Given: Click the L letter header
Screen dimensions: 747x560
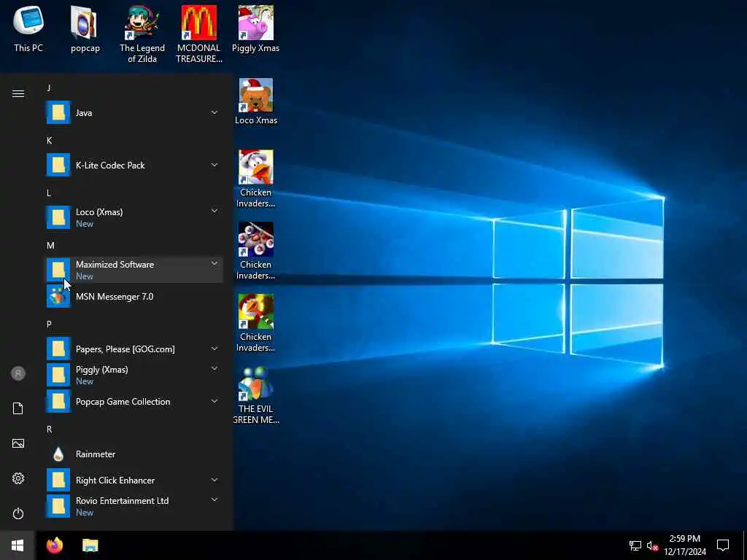Looking at the screenshot, I should pos(49,192).
